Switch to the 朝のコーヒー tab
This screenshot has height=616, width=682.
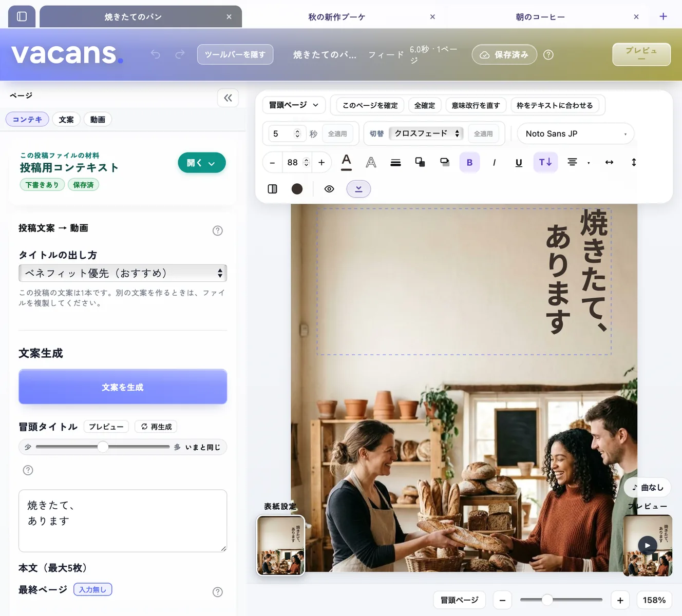coord(540,17)
